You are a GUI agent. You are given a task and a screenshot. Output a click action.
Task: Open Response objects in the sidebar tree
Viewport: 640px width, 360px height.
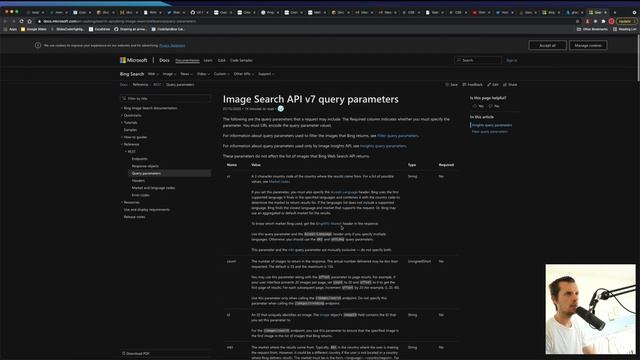(145, 166)
